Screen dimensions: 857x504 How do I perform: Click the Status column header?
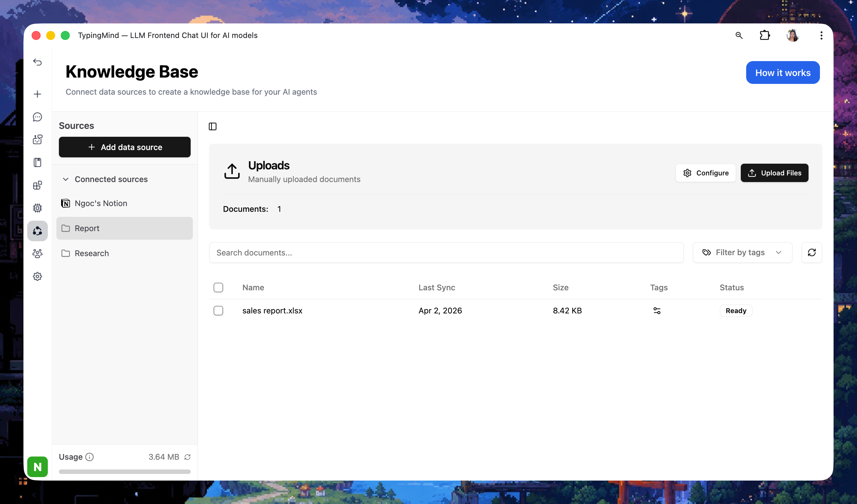(732, 287)
